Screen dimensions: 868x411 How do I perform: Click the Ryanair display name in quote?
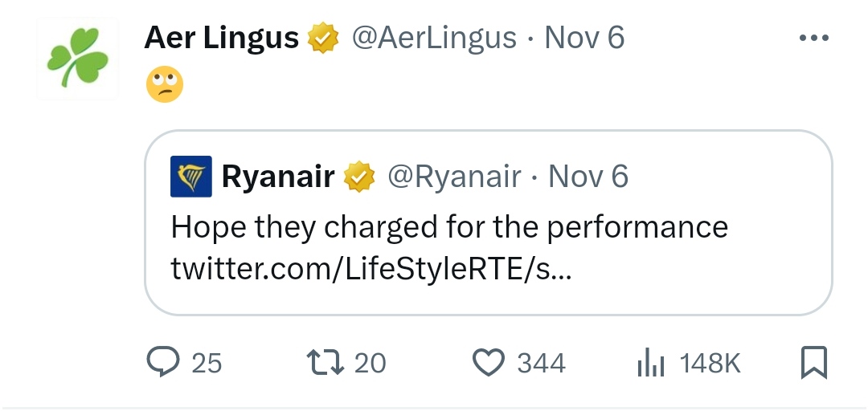[278, 177]
